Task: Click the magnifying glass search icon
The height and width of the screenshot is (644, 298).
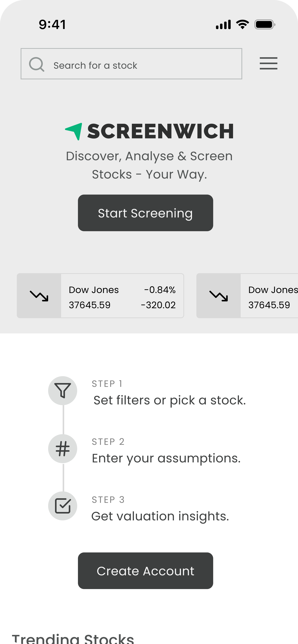Action: click(x=36, y=64)
